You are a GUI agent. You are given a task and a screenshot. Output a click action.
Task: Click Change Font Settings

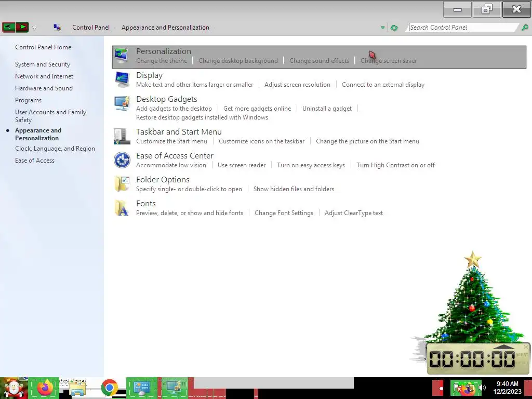pyautogui.click(x=284, y=213)
